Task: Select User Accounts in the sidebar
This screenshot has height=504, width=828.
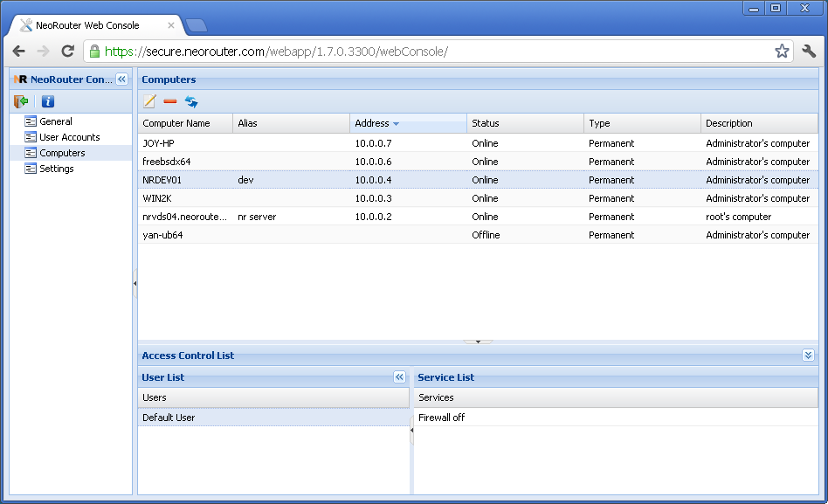Action: pyautogui.click(x=69, y=137)
